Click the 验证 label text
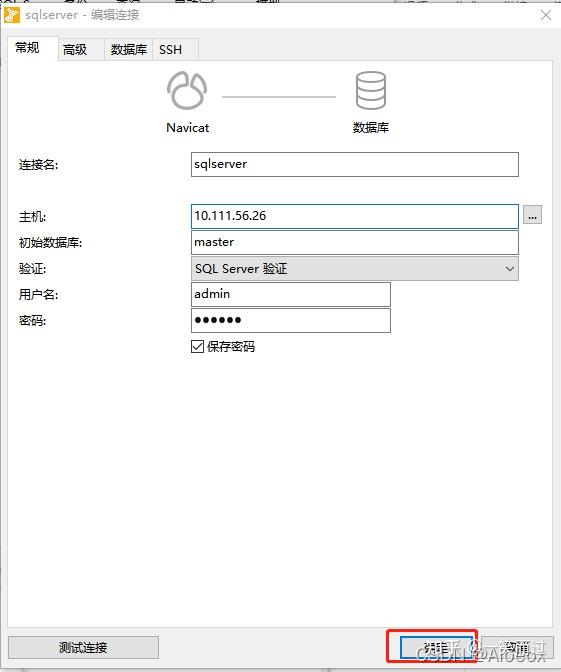 tap(32, 269)
